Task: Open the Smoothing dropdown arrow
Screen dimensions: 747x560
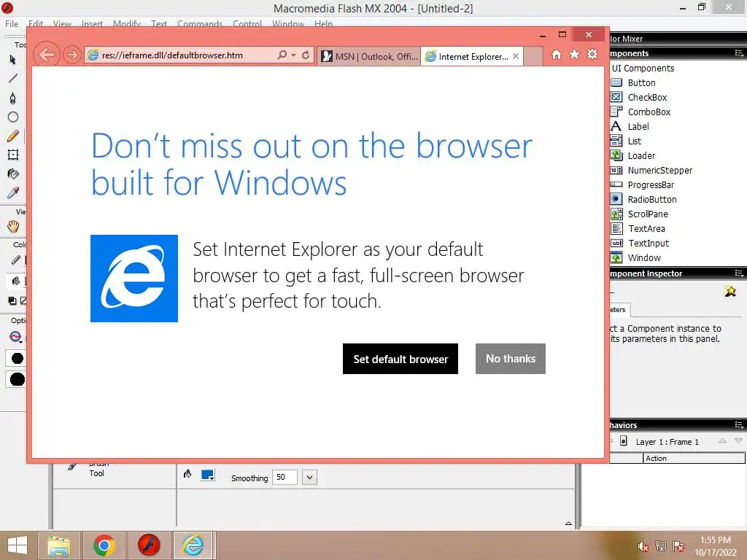Action: (309, 477)
